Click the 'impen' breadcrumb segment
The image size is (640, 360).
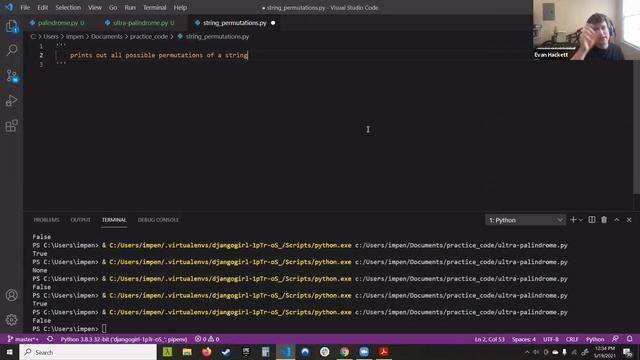75,37
